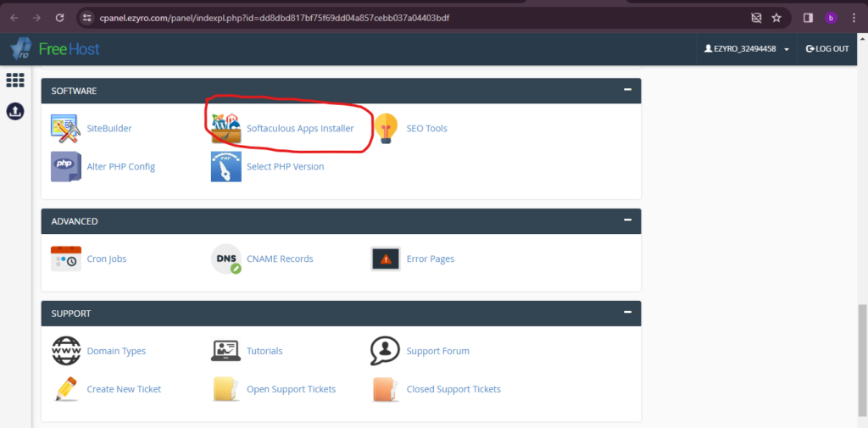Image resolution: width=868 pixels, height=428 pixels.
Task: Click the Create New Ticket pencil icon
Action: pyautogui.click(x=66, y=389)
